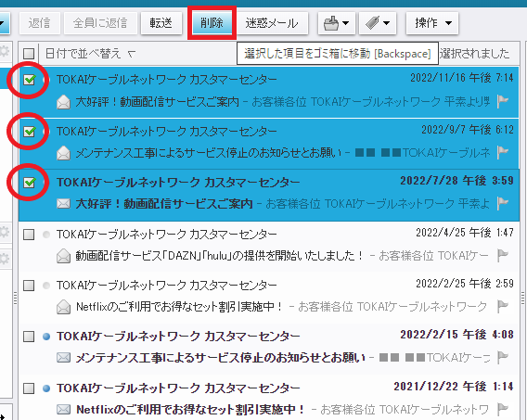Uncheck the 2022/7/28 message checkbox
Viewport: 527px width, 420px height.
click(x=29, y=183)
